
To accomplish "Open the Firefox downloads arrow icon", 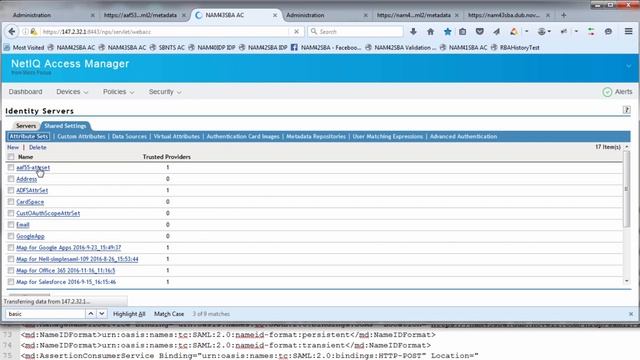I will pos(413,31).
